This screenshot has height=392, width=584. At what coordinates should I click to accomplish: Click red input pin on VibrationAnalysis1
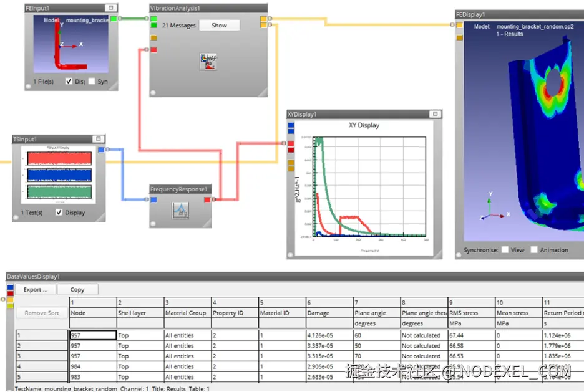(x=154, y=50)
